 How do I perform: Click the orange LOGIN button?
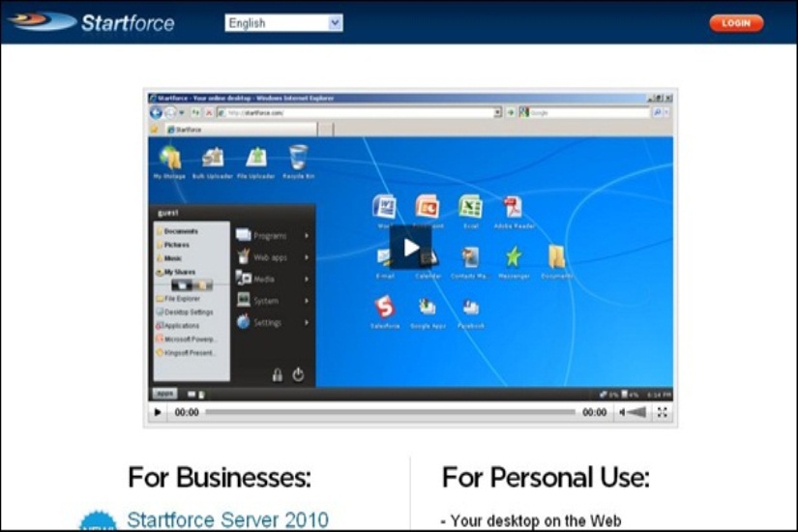click(x=736, y=23)
